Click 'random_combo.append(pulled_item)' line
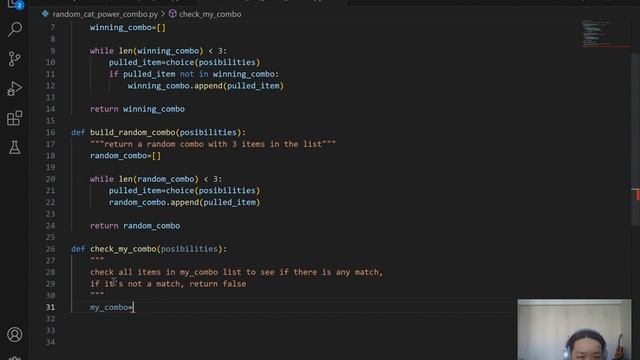Screen dimensions: 640x360 coord(184,202)
